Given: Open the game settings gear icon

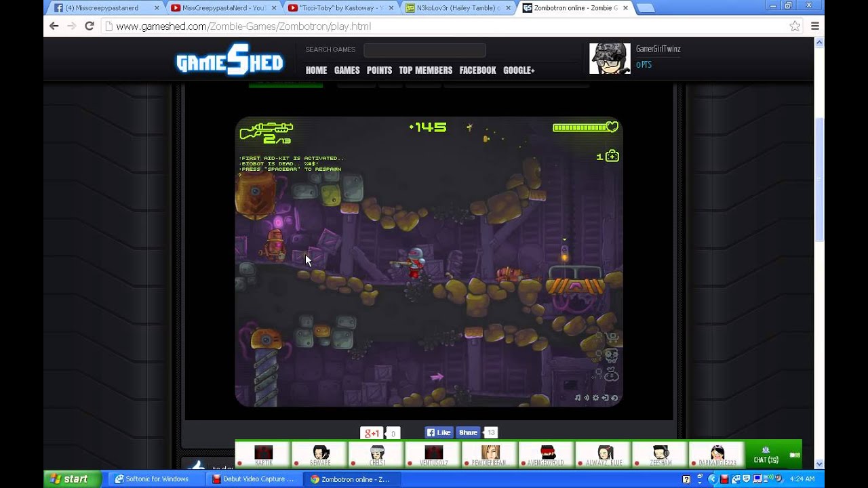Looking at the screenshot, I should (x=595, y=398).
